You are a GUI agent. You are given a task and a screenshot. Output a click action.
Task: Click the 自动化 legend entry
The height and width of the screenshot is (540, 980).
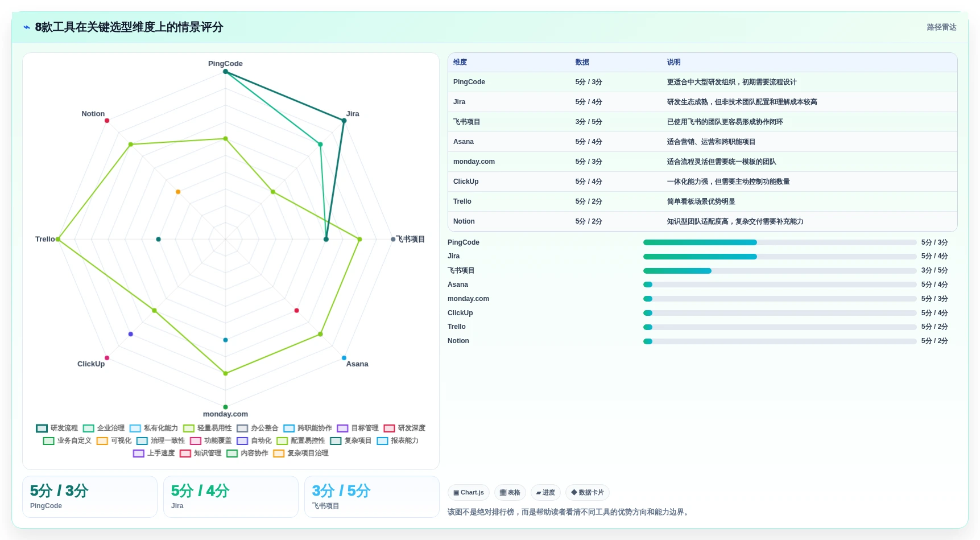254,440
